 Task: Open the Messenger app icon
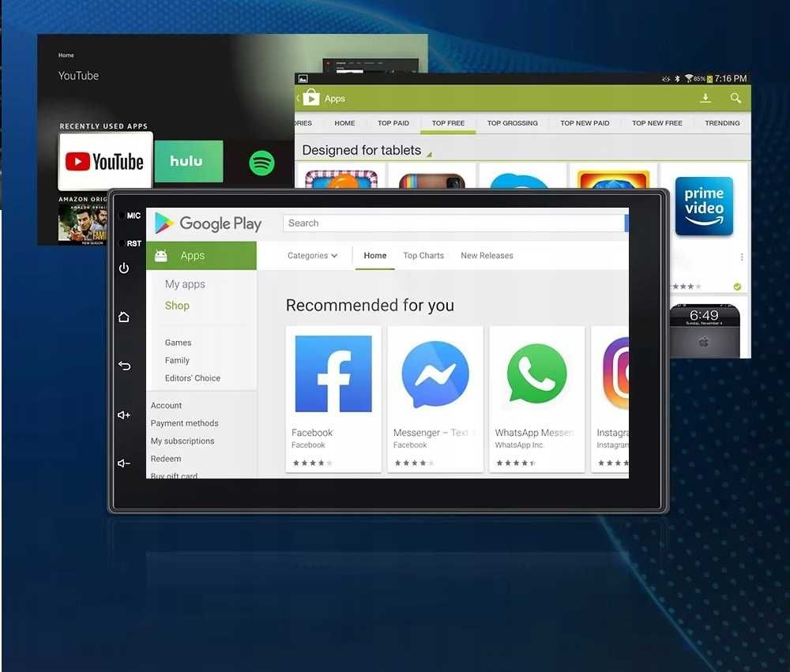click(x=435, y=374)
